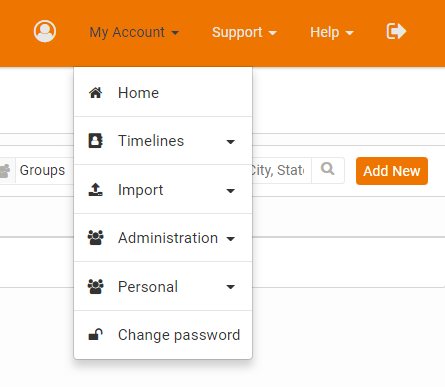Click the user profile avatar icon
The width and height of the screenshot is (445, 387).
coord(45,31)
